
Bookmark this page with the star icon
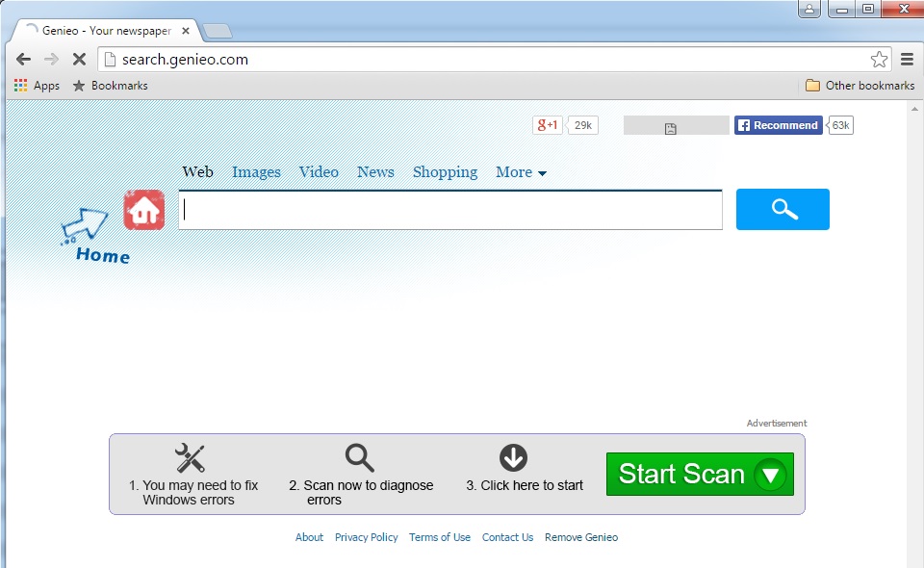coord(879,59)
